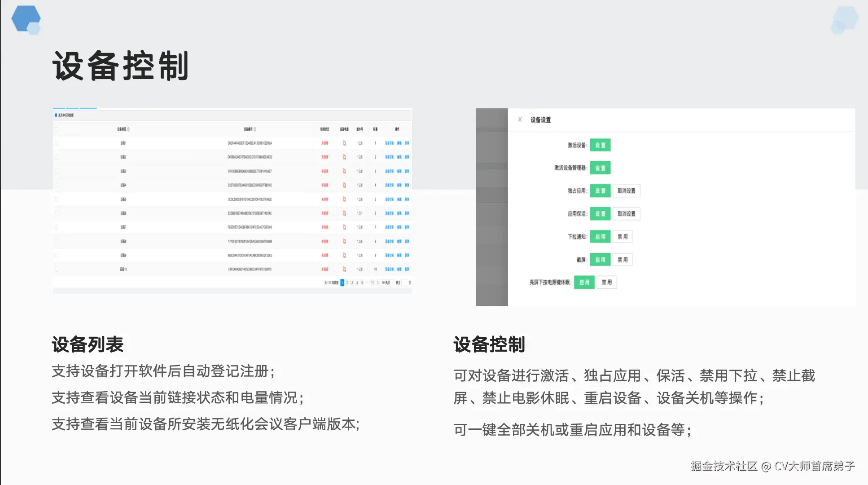Click 取消设置 for 独占应用

[627, 191]
